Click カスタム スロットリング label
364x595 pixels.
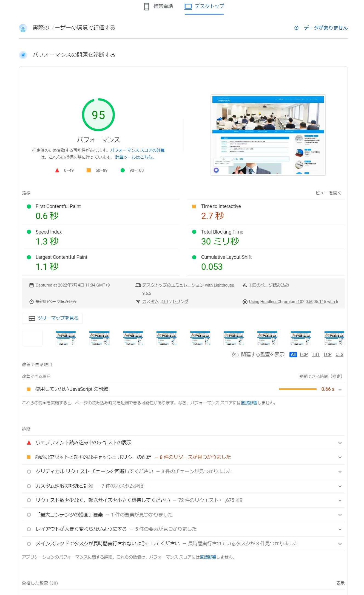165,302
